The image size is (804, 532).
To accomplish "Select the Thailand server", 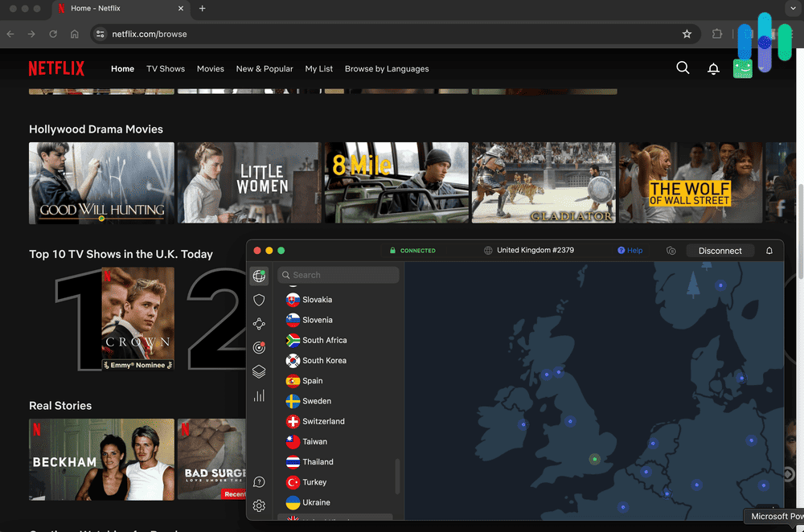I will coord(317,461).
